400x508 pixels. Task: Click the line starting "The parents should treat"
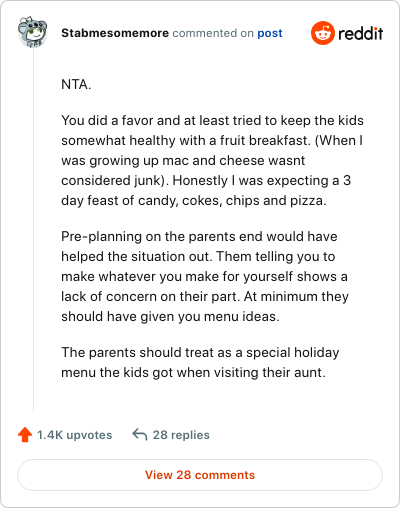(x=200, y=352)
